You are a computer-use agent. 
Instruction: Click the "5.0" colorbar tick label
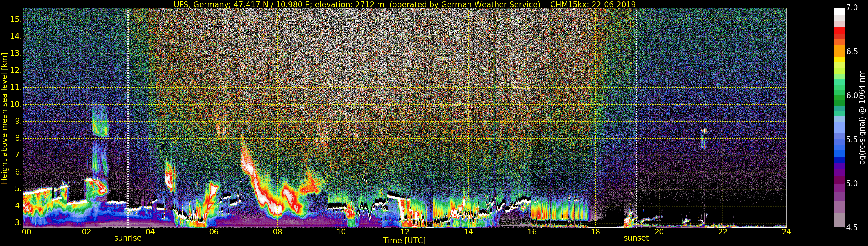[852, 183]
